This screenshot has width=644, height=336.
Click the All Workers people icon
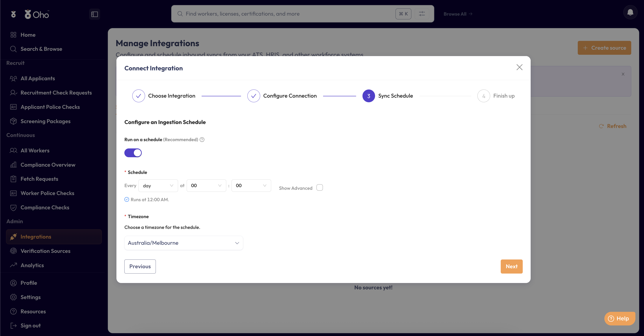pos(13,150)
